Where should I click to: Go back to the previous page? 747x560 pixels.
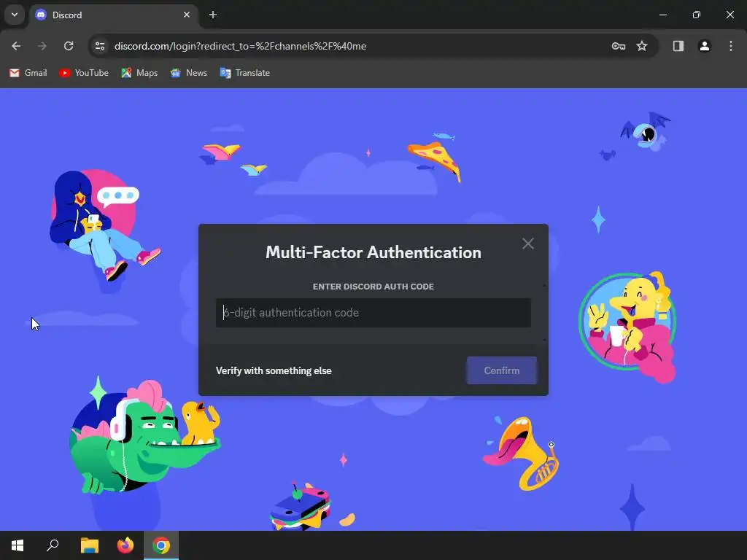(x=16, y=46)
